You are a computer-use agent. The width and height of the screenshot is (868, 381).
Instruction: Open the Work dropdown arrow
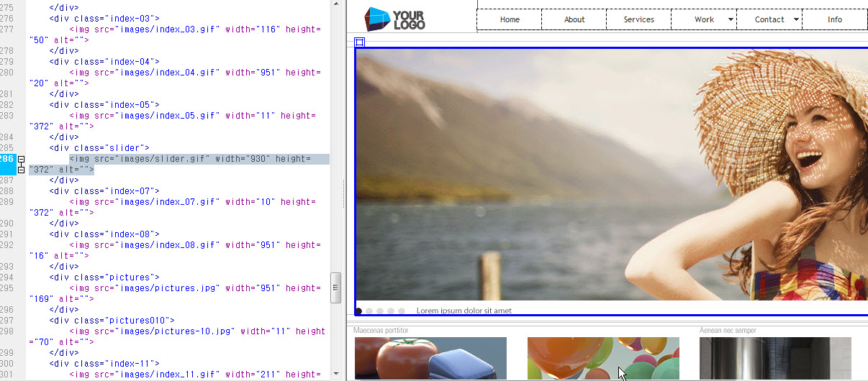click(731, 19)
